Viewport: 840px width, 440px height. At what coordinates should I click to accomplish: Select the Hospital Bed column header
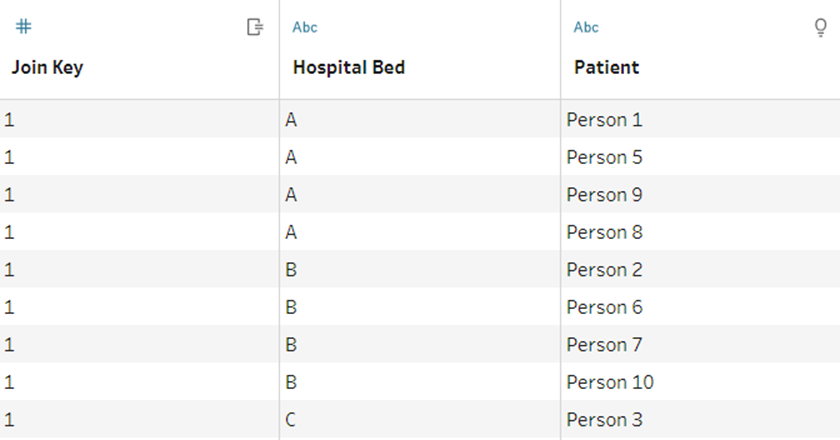(348, 68)
